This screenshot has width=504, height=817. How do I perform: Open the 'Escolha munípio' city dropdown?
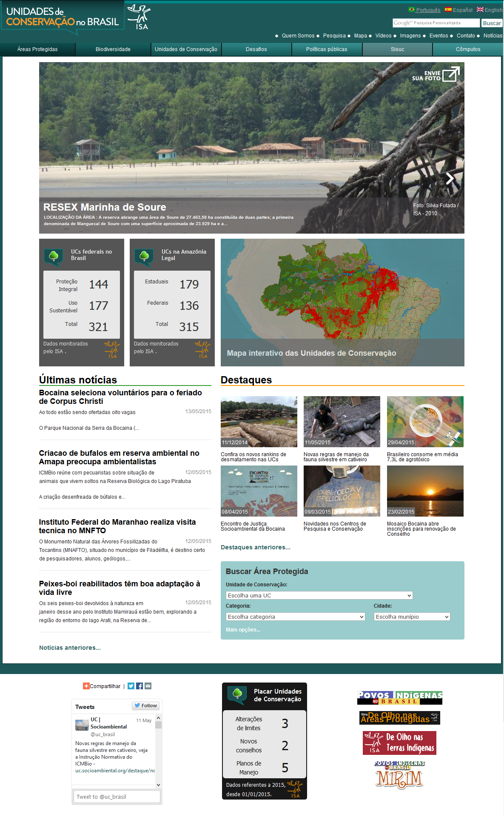click(412, 617)
